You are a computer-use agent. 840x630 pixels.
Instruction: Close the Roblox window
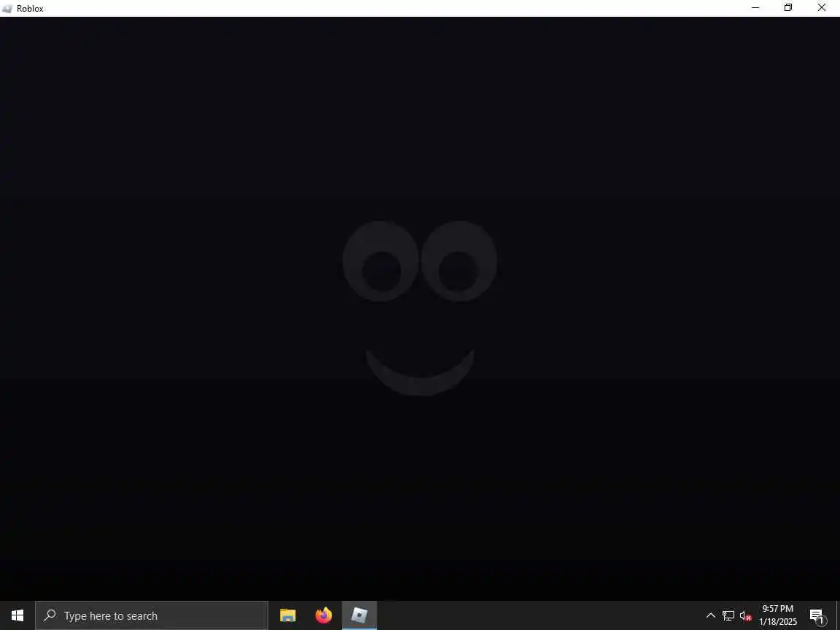[822, 8]
